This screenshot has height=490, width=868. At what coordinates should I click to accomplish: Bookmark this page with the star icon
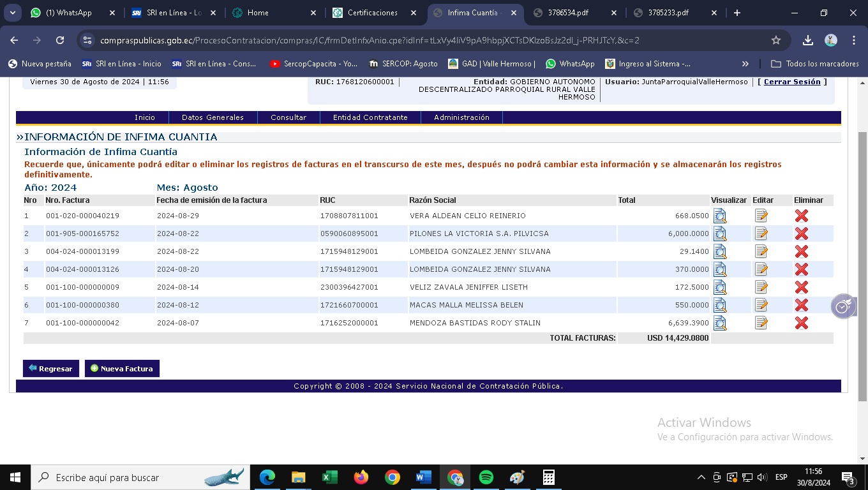click(x=776, y=40)
